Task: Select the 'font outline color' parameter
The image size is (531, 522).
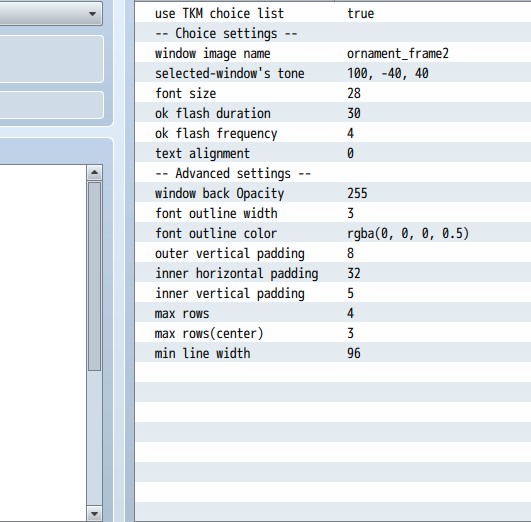Action: pos(216,234)
